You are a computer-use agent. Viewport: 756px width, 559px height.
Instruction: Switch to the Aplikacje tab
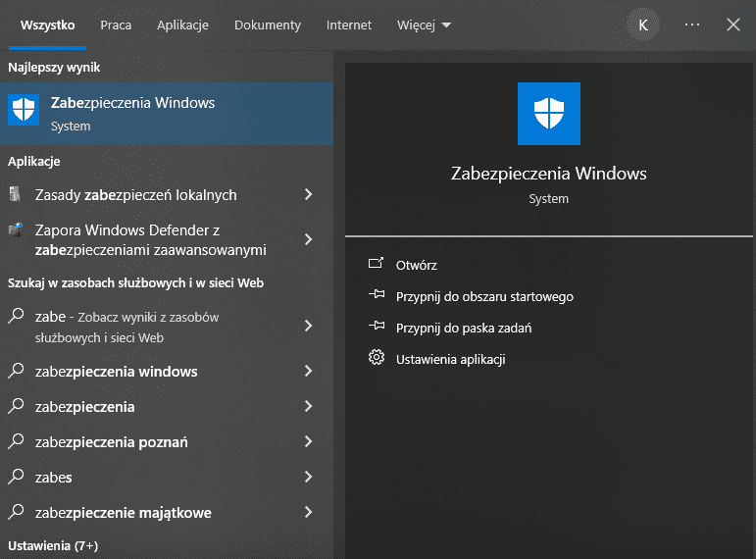point(182,25)
